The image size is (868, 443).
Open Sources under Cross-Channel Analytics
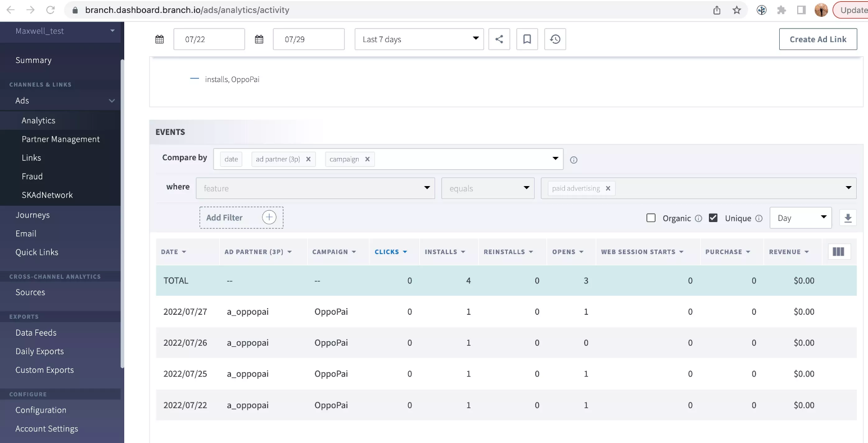pos(30,292)
